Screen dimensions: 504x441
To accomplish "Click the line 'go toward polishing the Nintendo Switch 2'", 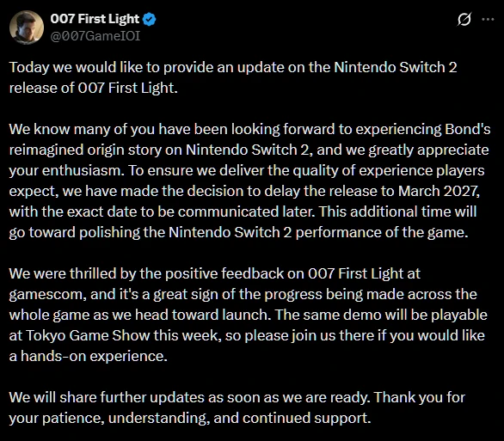I will click(151, 233).
